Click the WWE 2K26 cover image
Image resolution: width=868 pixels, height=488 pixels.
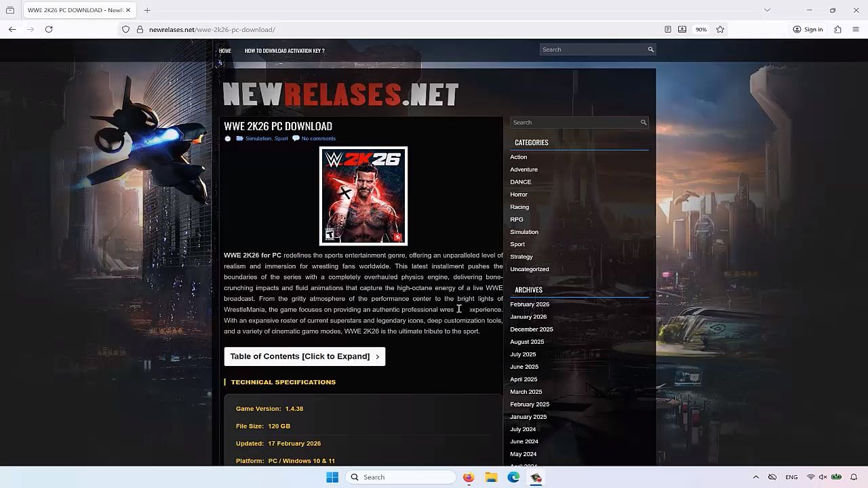(363, 196)
